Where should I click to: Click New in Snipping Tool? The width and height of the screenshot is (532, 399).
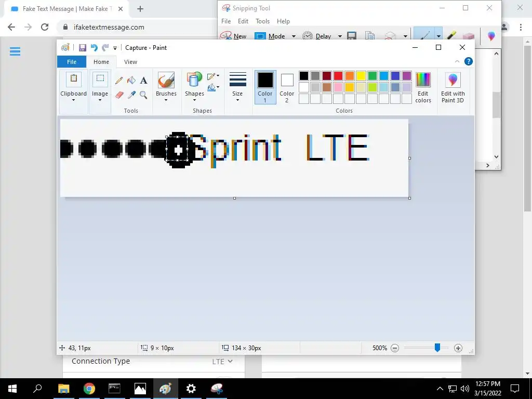pyautogui.click(x=233, y=36)
